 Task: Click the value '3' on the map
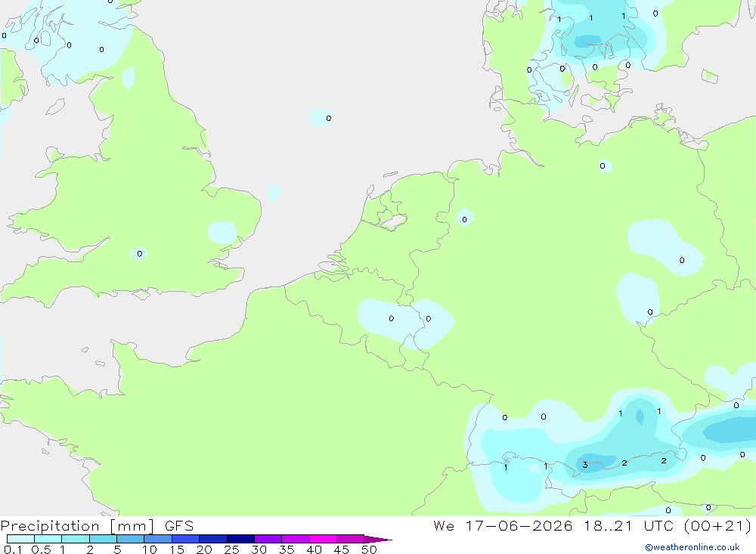pos(585,466)
